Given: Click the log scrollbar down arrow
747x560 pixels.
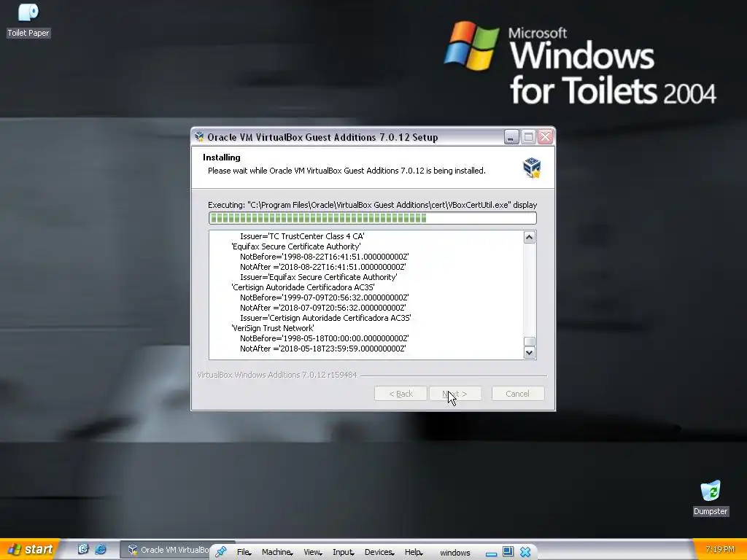Looking at the screenshot, I should click(x=530, y=353).
